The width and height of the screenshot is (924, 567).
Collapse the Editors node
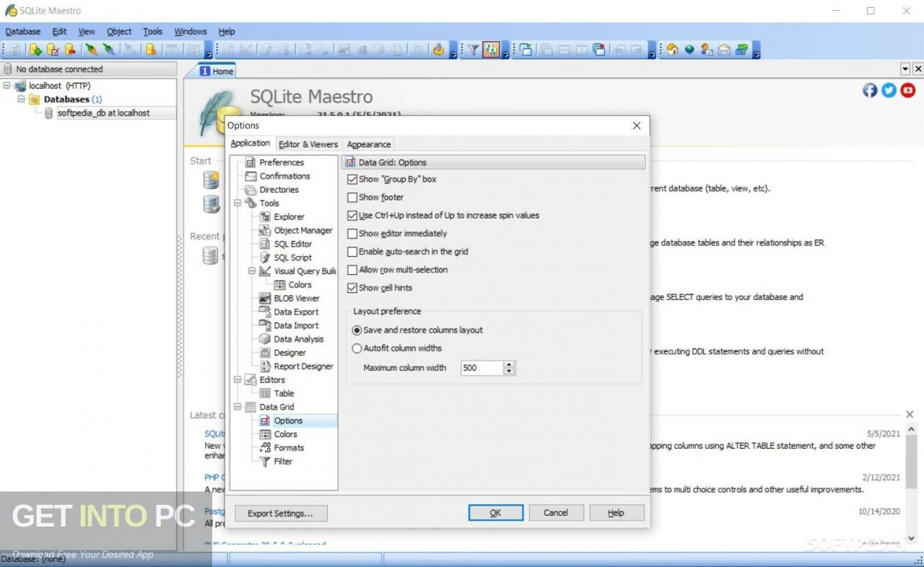[237, 379]
